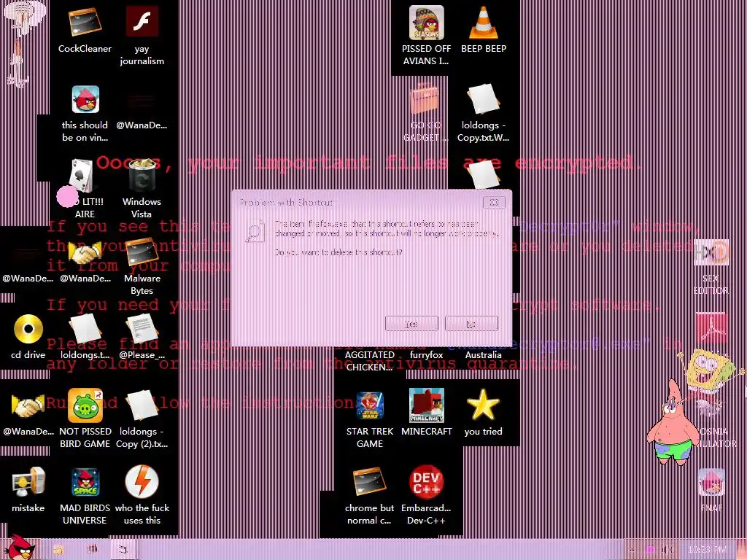747x560 pixels.
Task: Open the 'you tried' gold star icon
Action: coord(483,405)
